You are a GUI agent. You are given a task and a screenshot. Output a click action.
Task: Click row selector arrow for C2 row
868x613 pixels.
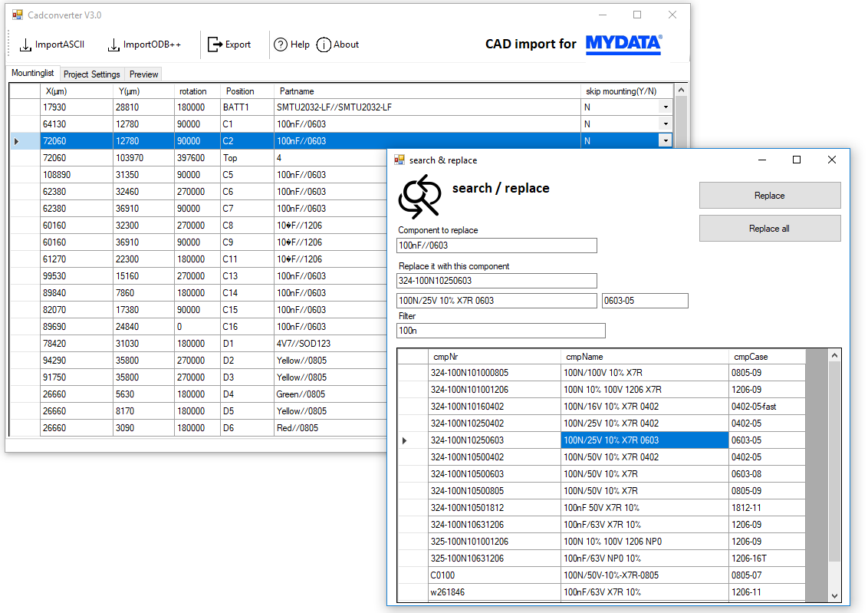tap(17, 141)
